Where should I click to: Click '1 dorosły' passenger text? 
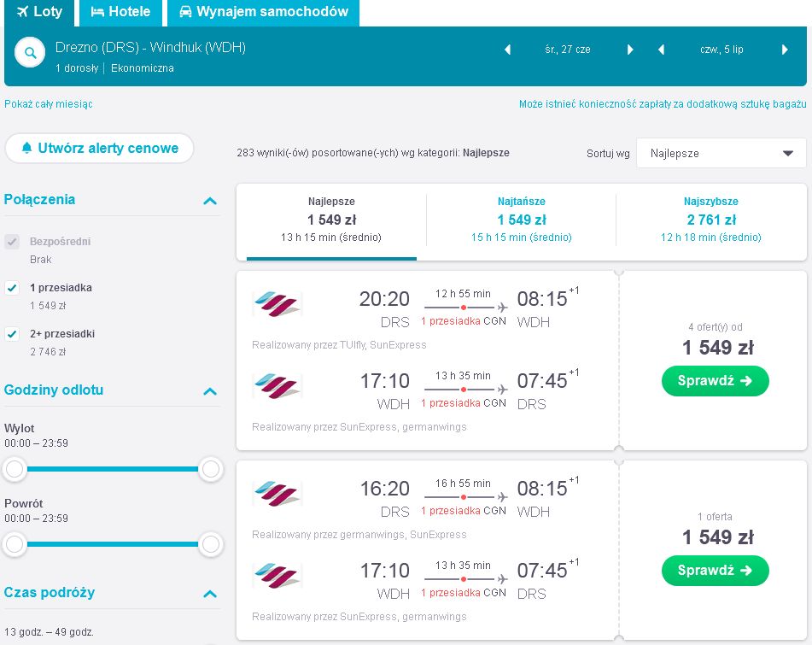(77, 68)
